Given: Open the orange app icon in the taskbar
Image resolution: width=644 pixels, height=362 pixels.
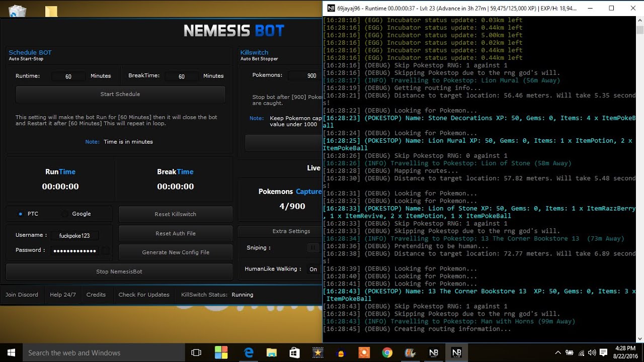Looking at the screenshot, I should (x=364, y=353).
